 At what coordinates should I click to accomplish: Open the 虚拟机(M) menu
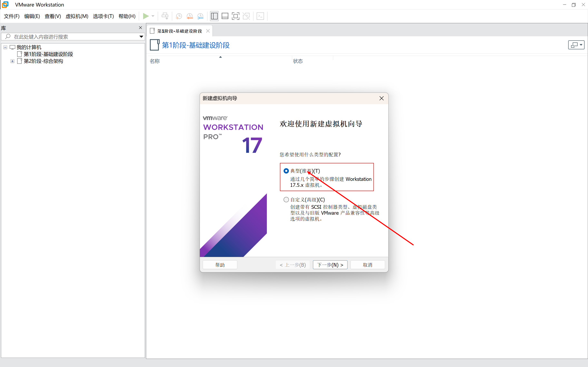pyautogui.click(x=77, y=16)
